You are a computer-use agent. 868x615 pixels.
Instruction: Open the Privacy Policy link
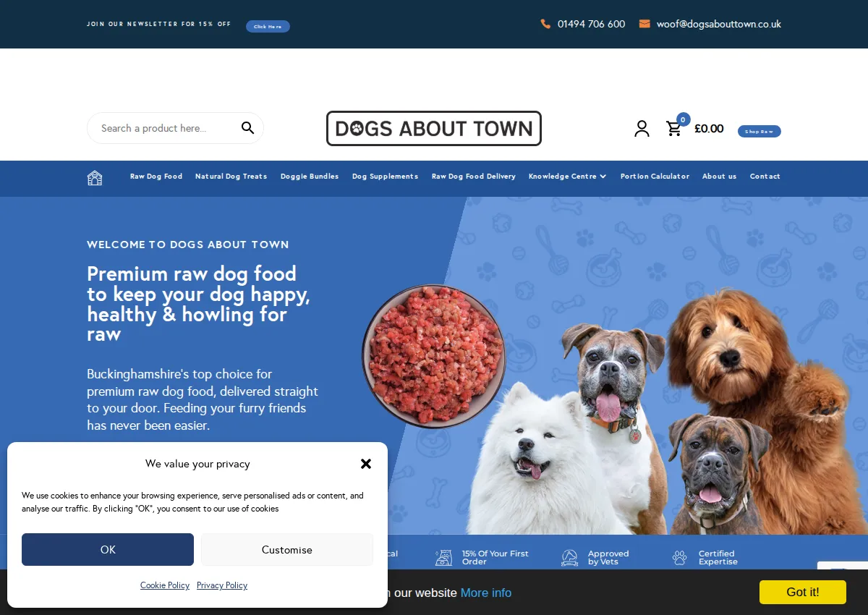coord(222,585)
